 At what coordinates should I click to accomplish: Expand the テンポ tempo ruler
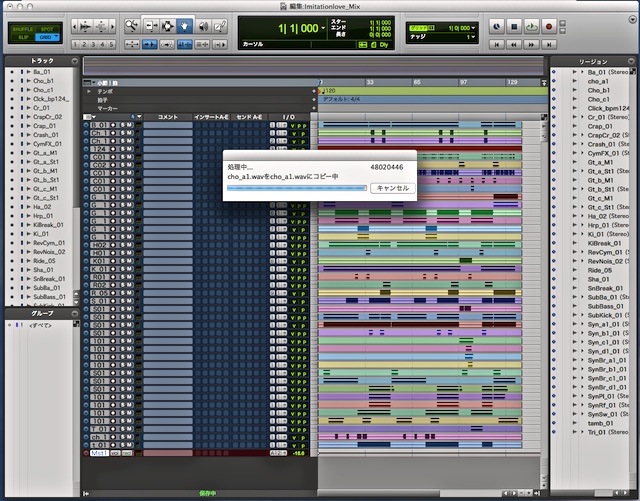point(89,91)
